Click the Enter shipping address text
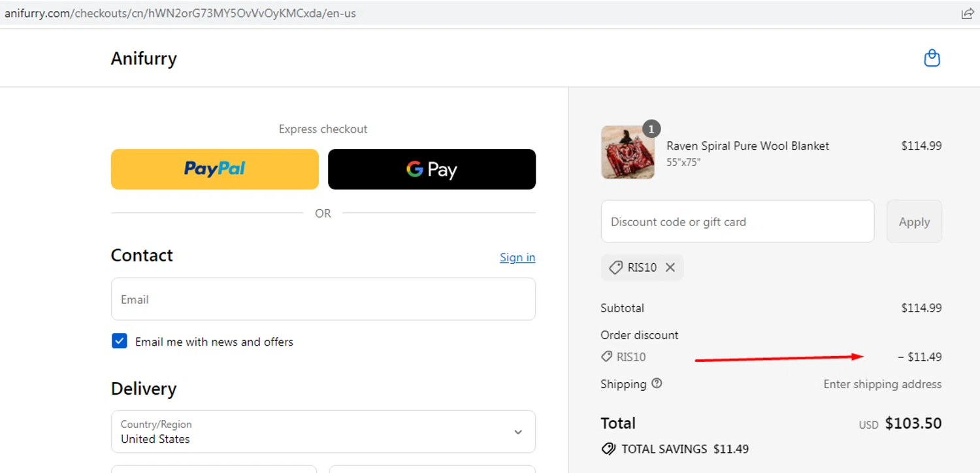The image size is (980, 473). click(883, 384)
